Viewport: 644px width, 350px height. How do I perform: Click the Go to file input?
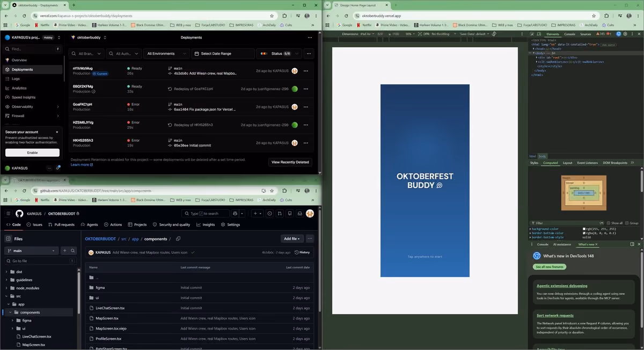point(40,261)
